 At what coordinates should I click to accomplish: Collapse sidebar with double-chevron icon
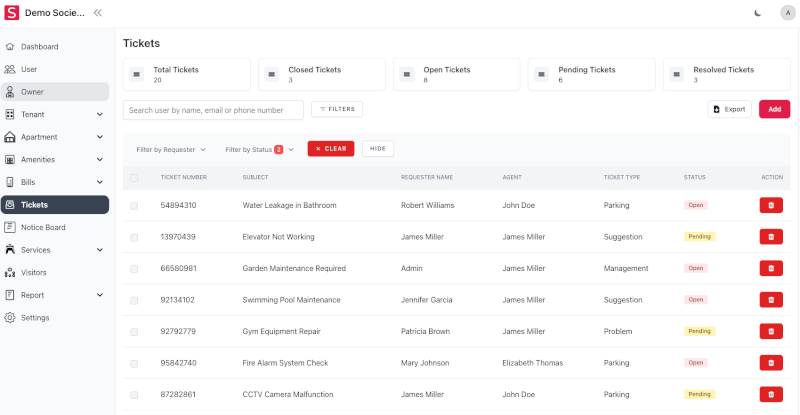pos(97,13)
